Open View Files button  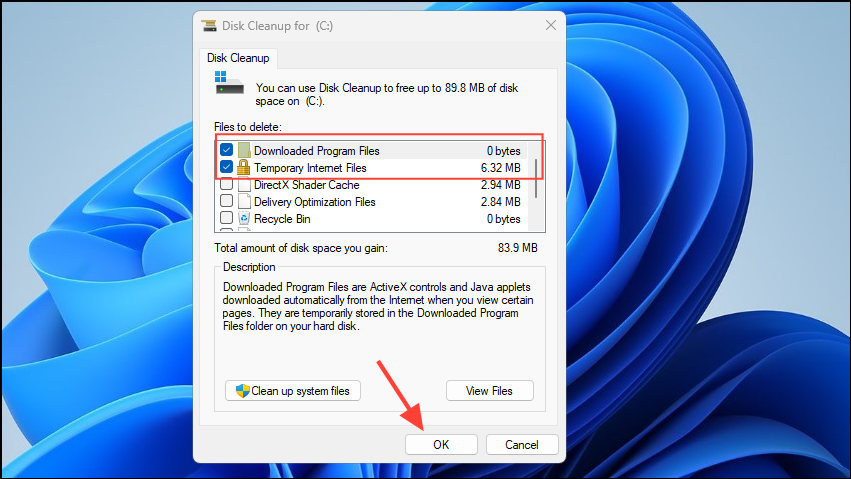point(490,391)
